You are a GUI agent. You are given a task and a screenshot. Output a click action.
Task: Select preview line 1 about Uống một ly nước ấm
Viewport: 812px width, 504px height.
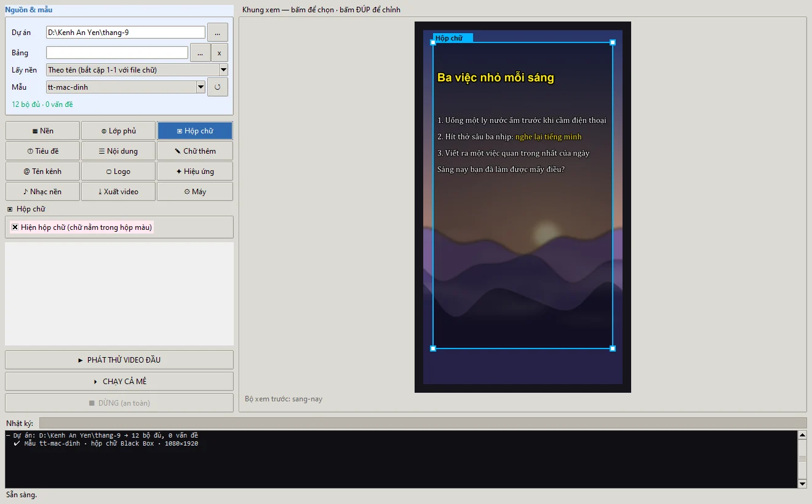click(x=522, y=120)
